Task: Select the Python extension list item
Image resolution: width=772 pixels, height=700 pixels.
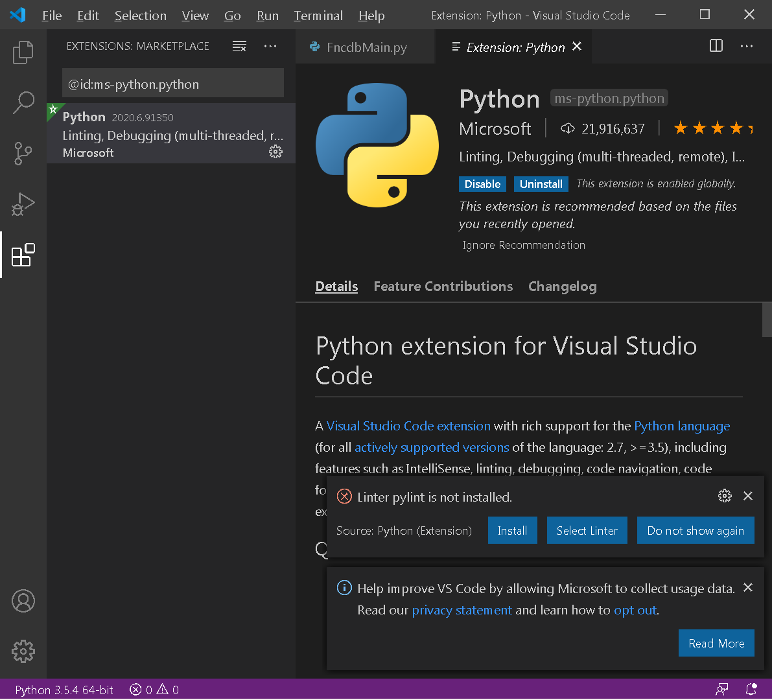Action: 171,134
